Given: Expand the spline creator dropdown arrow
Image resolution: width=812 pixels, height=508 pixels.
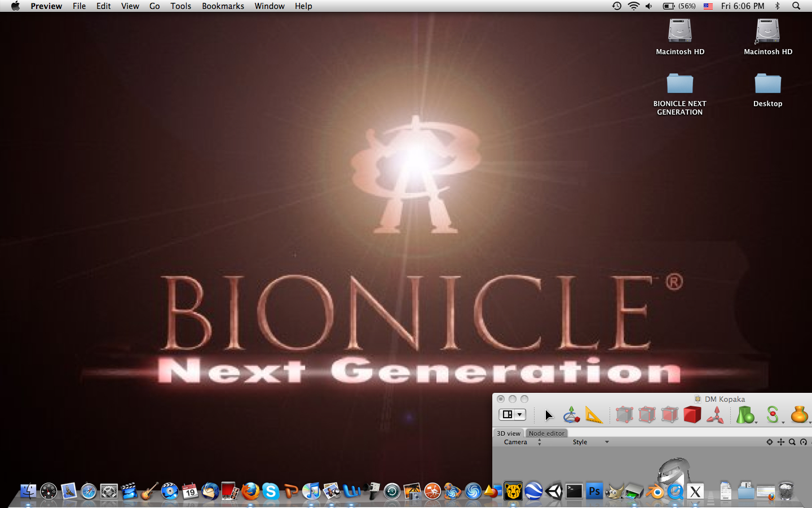Looking at the screenshot, I should coord(782,421).
